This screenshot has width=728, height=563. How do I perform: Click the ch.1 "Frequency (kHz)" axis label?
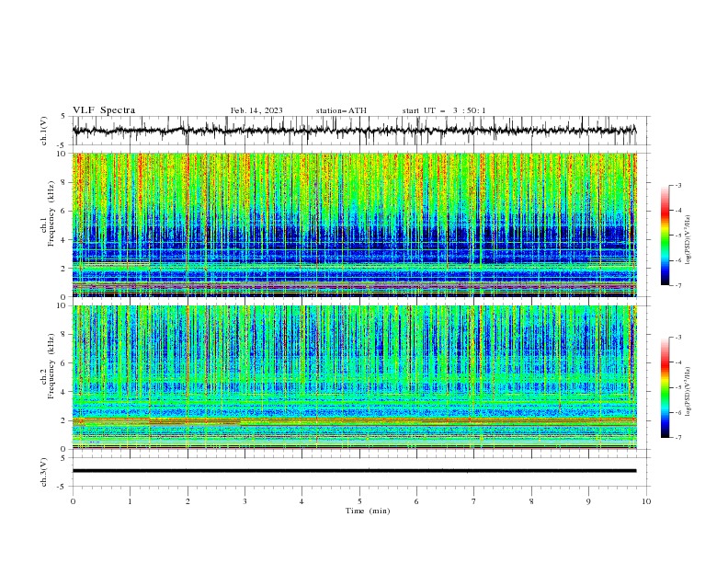point(51,213)
